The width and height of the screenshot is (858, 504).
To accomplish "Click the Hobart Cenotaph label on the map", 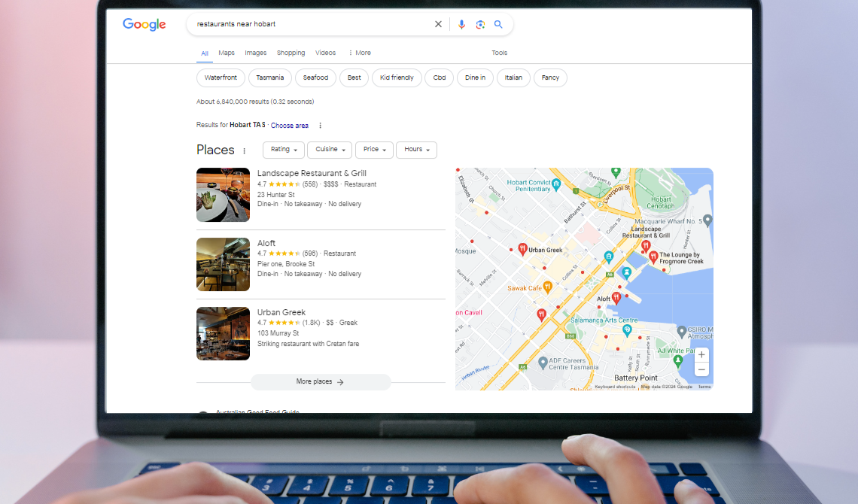I will point(661,203).
